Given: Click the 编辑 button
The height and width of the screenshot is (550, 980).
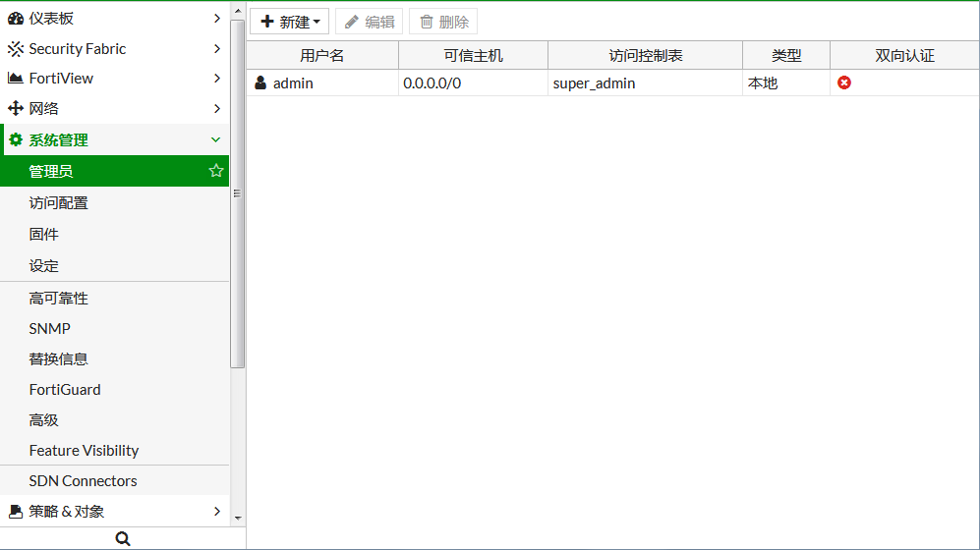Looking at the screenshot, I should [370, 22].
